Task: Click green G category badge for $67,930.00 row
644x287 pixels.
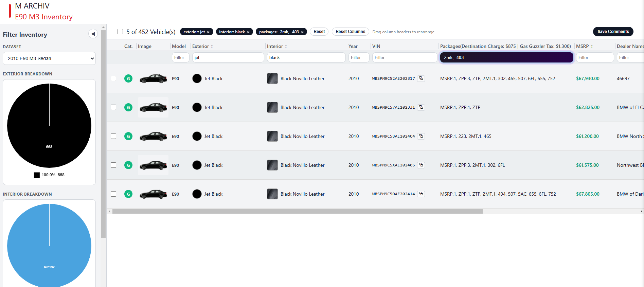Action: point(128,78)
